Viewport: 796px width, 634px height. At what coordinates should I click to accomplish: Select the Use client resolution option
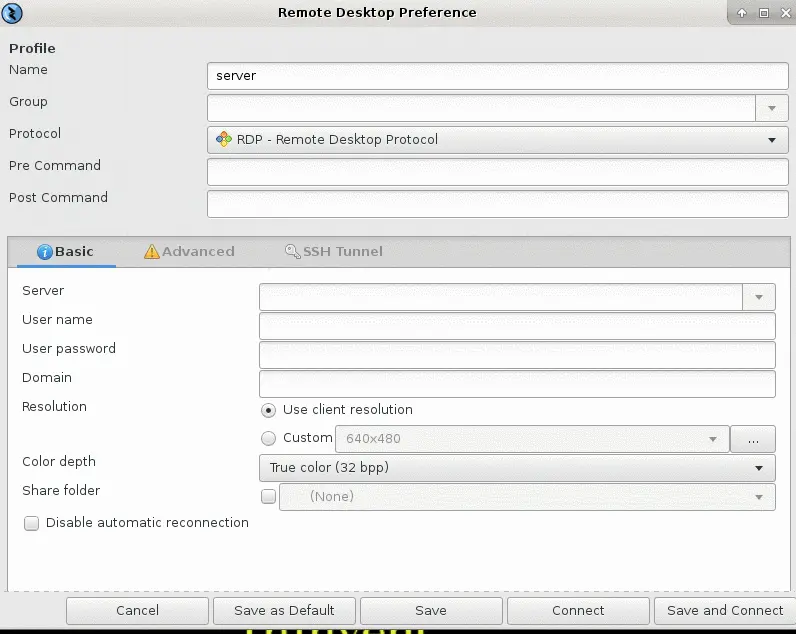click(268, 410)
